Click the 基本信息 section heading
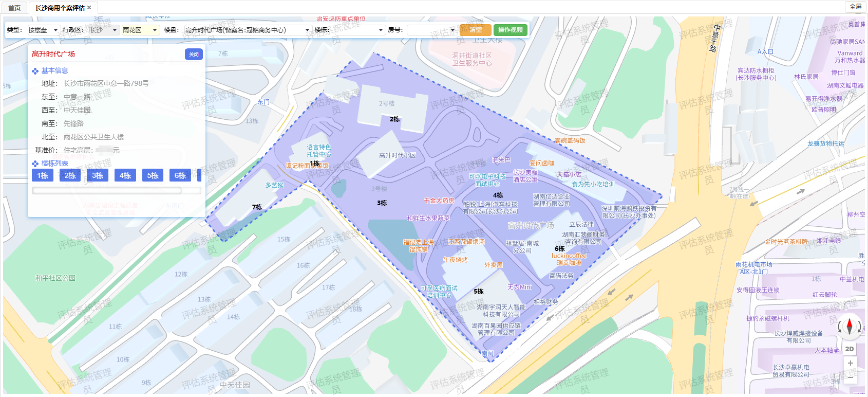868x397 pixels. [55, 71]
